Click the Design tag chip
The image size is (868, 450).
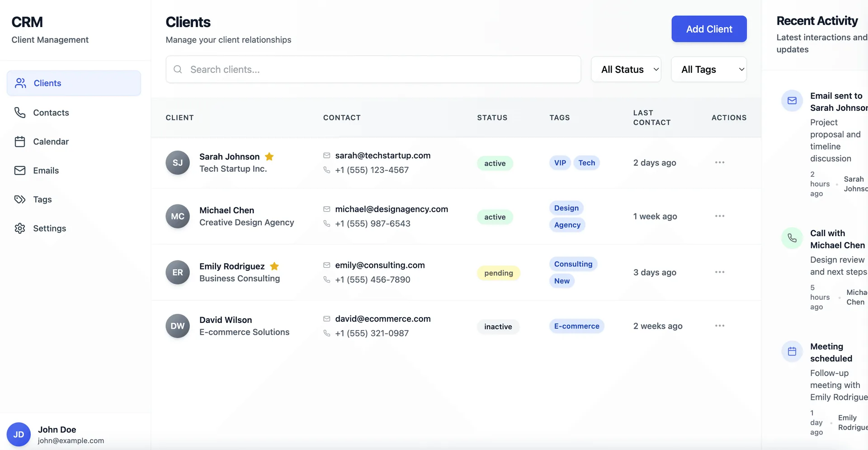[566, 208]
